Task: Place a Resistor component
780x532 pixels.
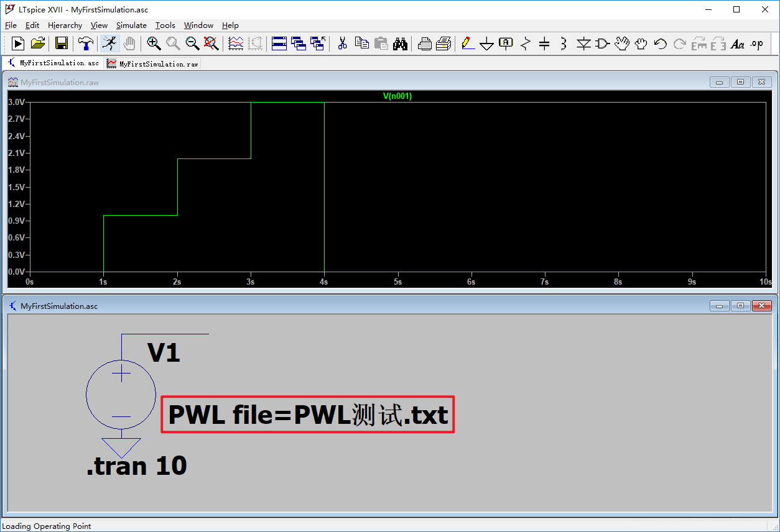Action: (x=524, y=44)
